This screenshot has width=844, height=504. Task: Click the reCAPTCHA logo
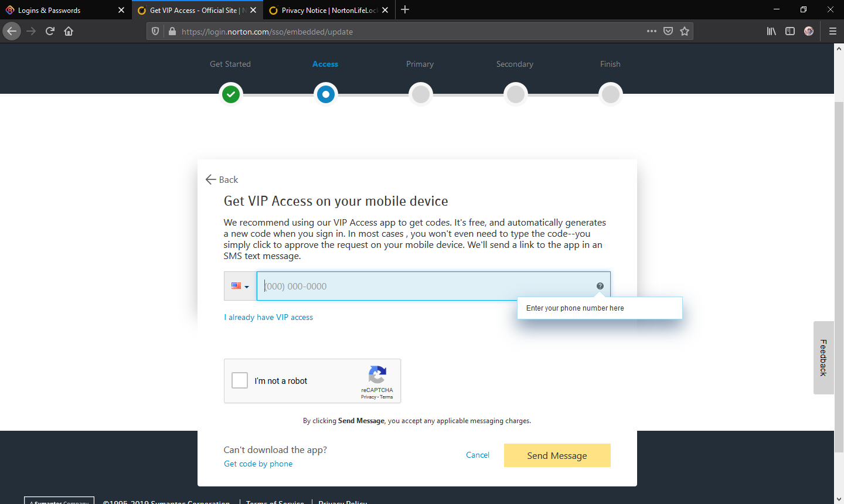[377, 374]
